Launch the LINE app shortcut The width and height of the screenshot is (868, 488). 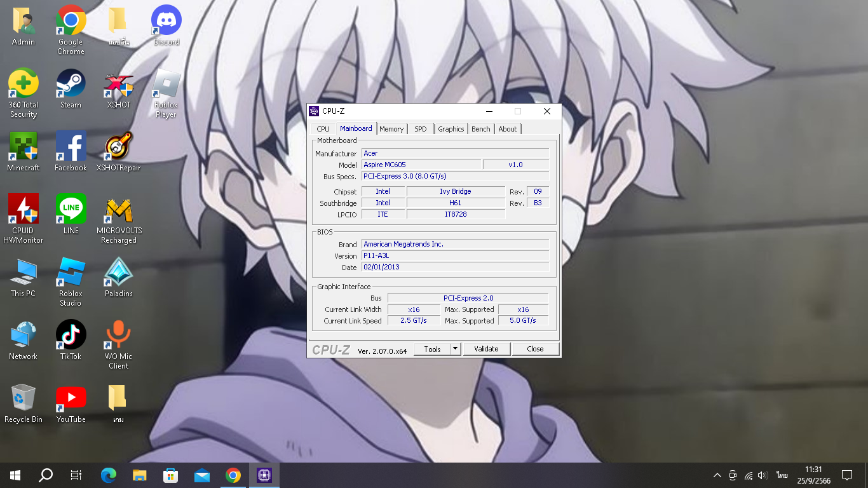[x=71, y=214]
